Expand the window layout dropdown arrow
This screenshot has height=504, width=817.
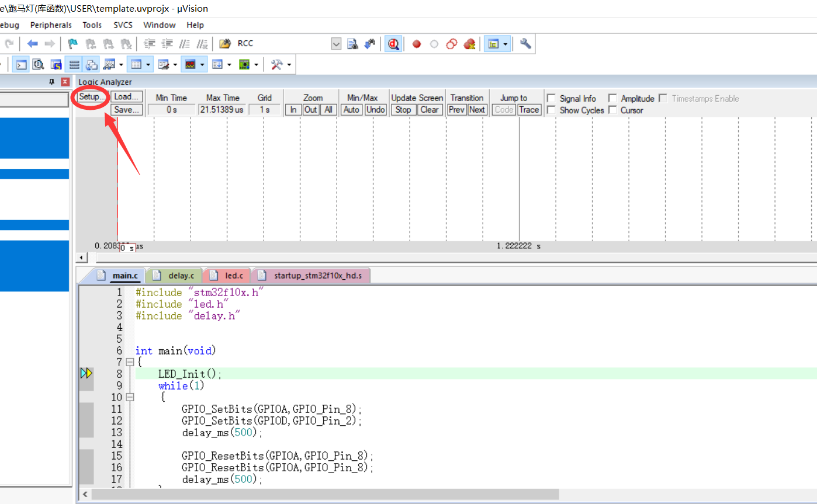click(x=506, y=44)
